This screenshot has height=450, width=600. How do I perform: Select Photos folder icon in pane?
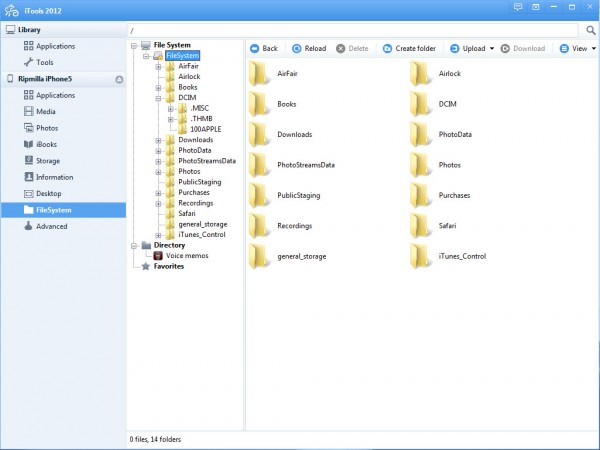pos(420,165)
